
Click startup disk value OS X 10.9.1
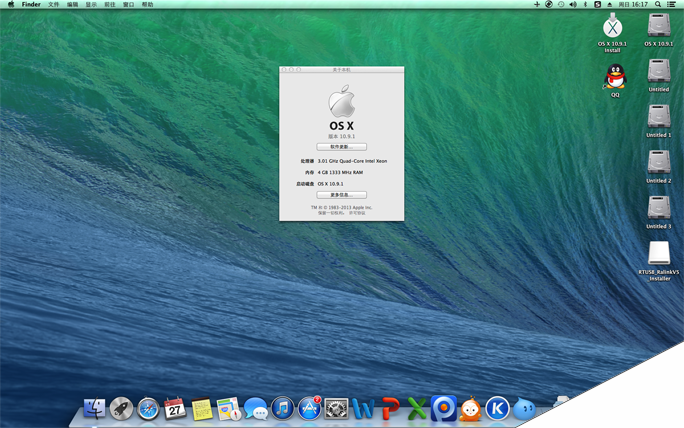(x=331, y=184)
